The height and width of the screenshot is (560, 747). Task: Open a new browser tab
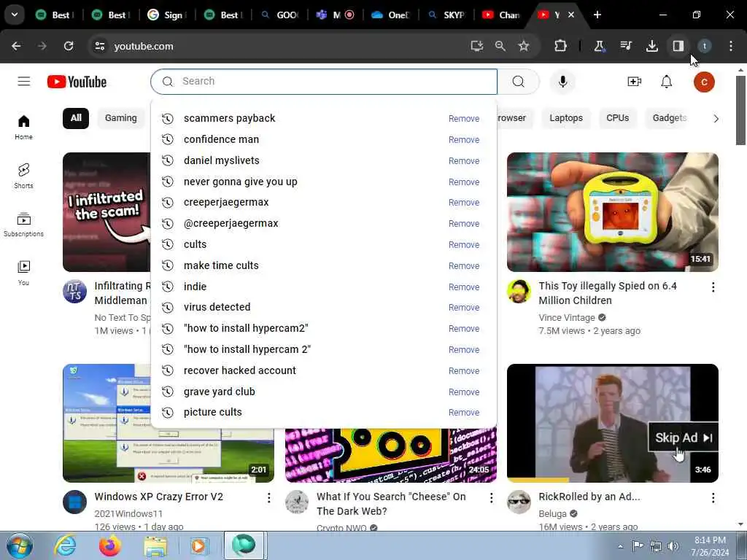pyautogui.click(x=597, y=15)
